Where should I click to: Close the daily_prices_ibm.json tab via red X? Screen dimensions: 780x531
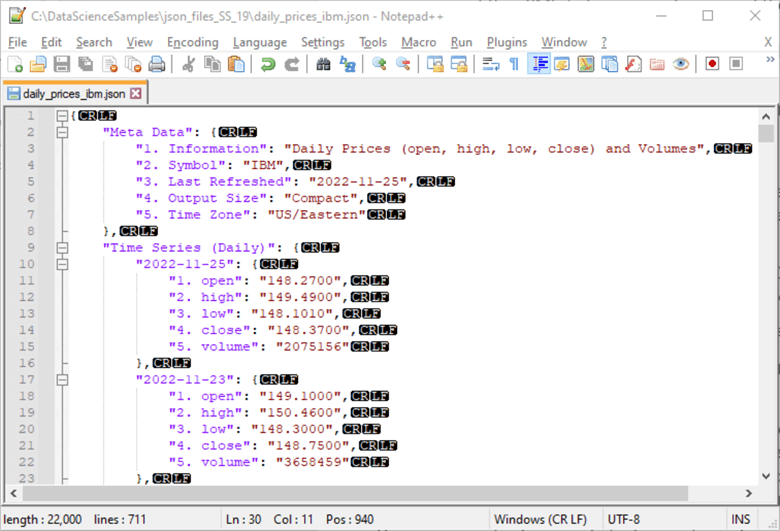(x=135, y=94)
